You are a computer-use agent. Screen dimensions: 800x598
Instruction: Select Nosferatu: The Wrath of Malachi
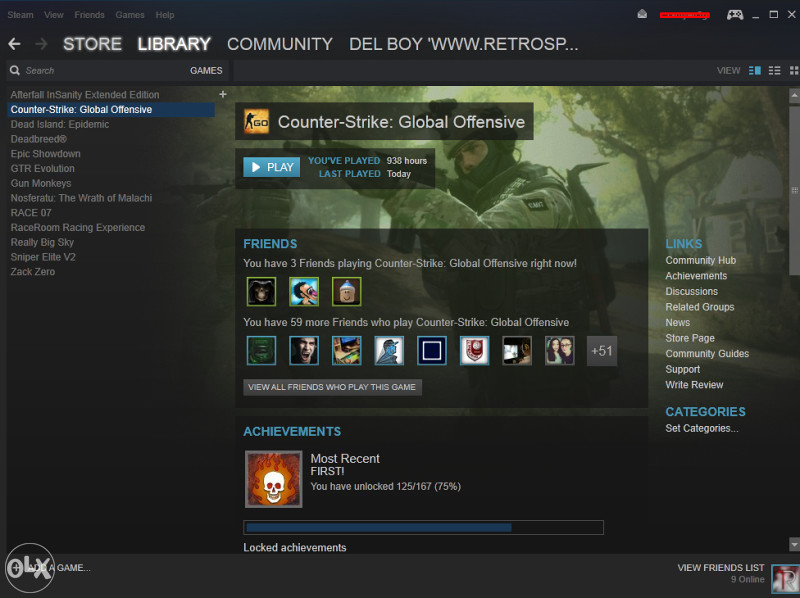click(81, 198)
